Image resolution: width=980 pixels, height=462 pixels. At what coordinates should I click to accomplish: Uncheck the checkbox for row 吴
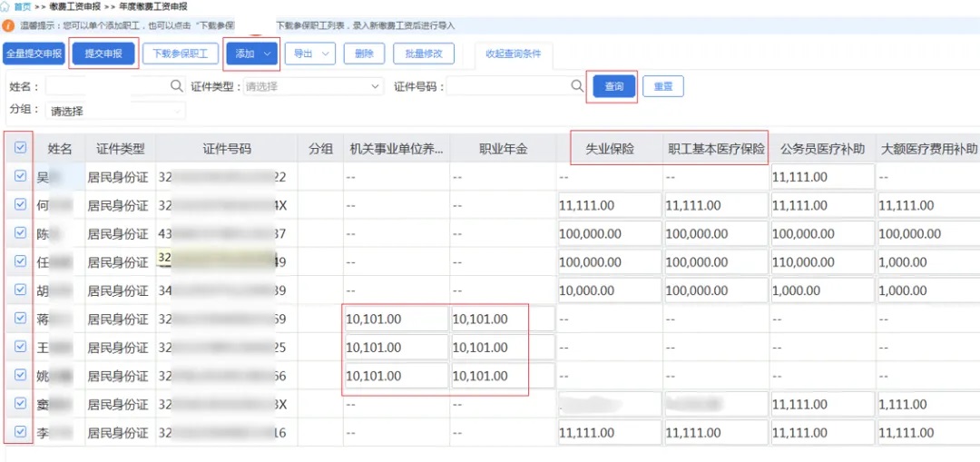click(x=21, y=177)
